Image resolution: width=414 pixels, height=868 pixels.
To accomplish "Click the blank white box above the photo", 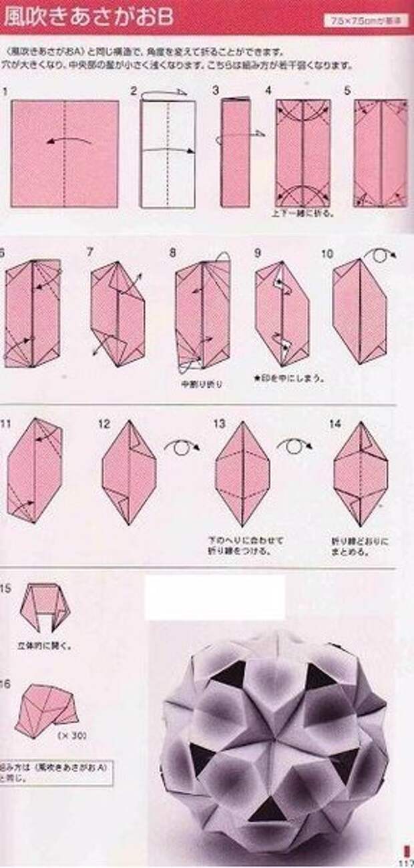I will tap(215, 598).
